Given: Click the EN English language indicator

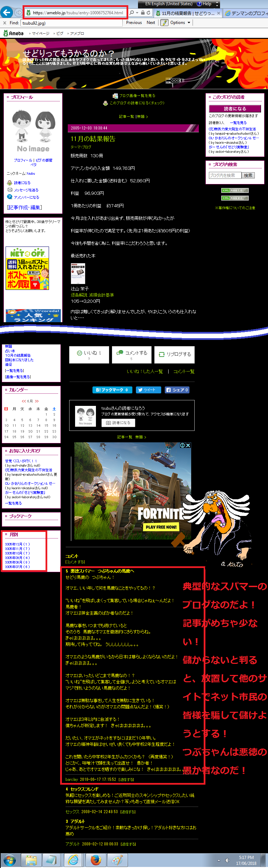Looking at the screenshot, I should pyautogui.click(x=169, y=4).
